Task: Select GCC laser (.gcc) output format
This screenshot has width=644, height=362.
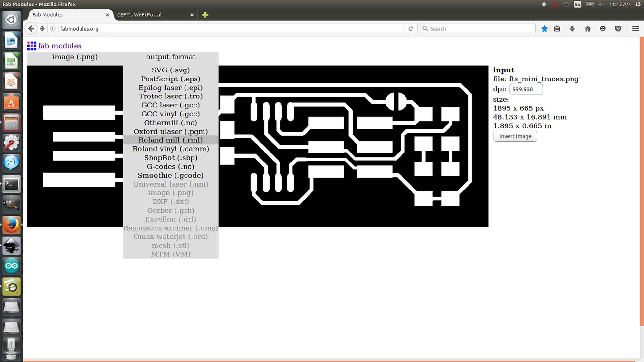Action: [x=171, y=105]
